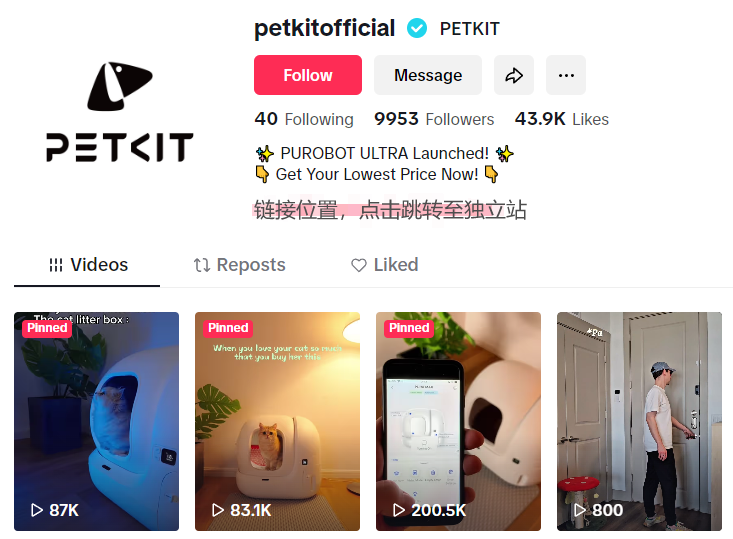The height and width of the screenshot is (539, 733).
Task: Open pinned blue-lit cat litter box video
Action: (96, 421)
